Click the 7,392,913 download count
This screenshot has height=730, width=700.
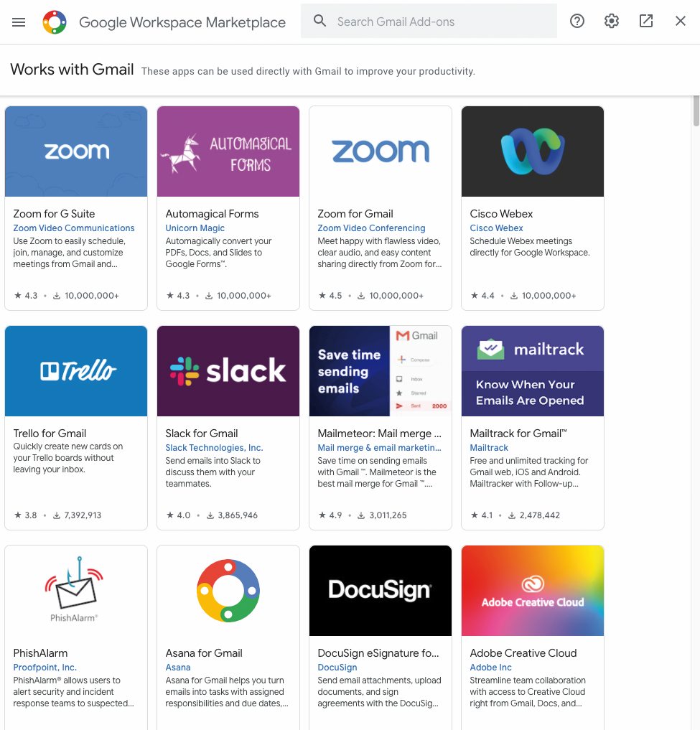(83, 515)
